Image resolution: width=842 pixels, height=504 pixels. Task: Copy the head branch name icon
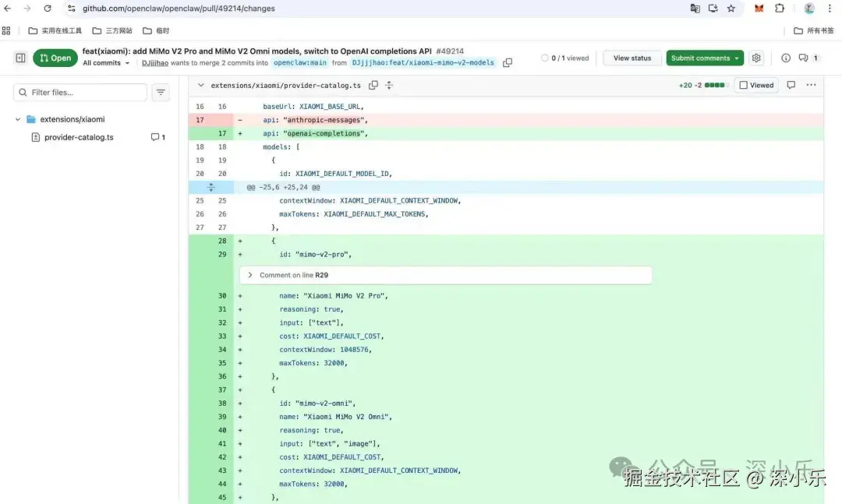pyautogui.click(x=508, y=63)
